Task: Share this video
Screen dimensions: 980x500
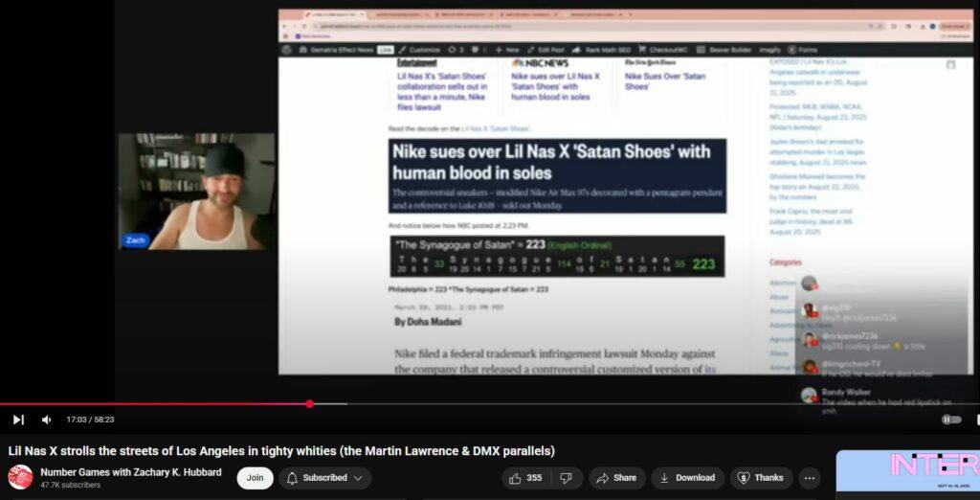Action: [616, 478]
